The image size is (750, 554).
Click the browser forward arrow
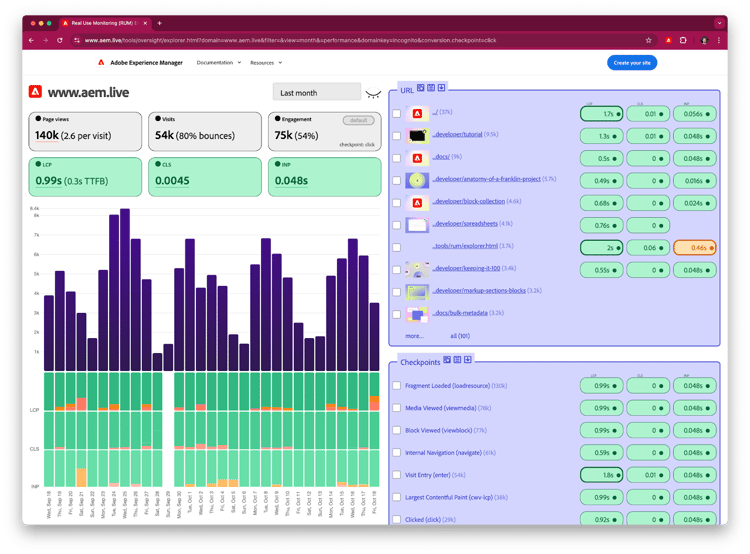pyautogui.click(x=45, y=41)
